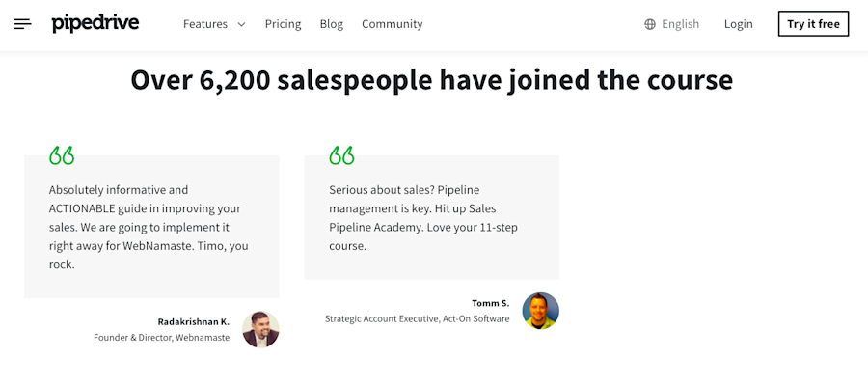868x386 pixels.
Task: Click the green quote mark on Tomm's testimonial
Action: point(341,155)
